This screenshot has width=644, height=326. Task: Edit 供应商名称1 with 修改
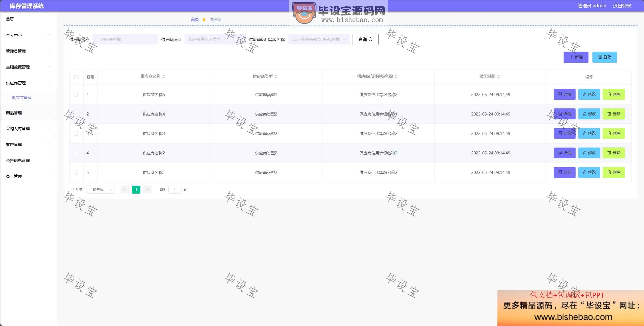[x=589, y=172]
